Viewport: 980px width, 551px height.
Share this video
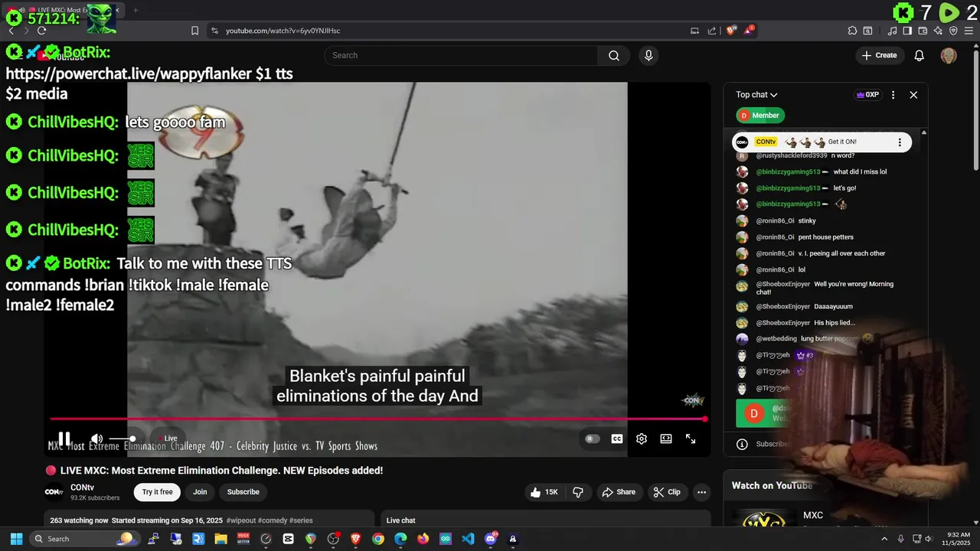619,492
